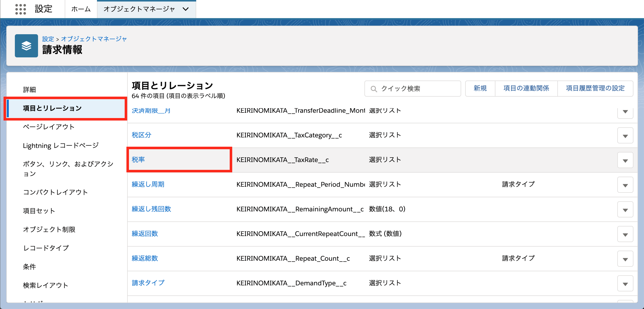Click 項目履歴管理の設定 button

point(595,88)
